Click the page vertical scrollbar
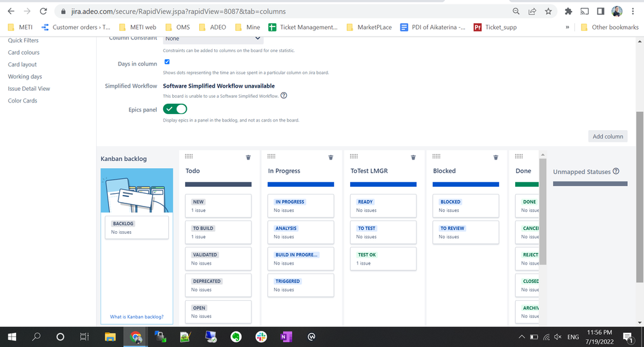 639,197
